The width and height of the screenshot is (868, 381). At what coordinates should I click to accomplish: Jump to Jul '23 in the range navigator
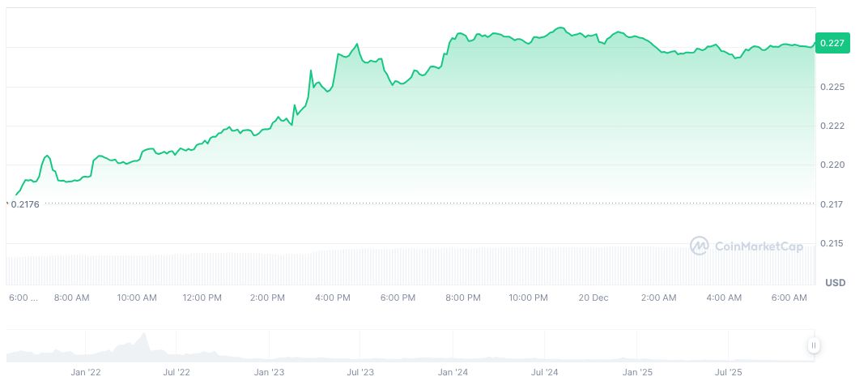pyautogui.click(x=360, y=372)
